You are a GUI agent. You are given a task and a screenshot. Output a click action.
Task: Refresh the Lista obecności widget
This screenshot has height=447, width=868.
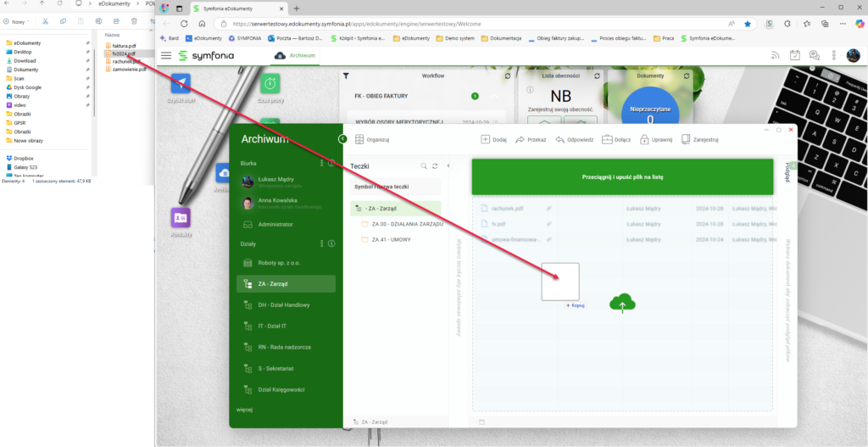[597, 75]
